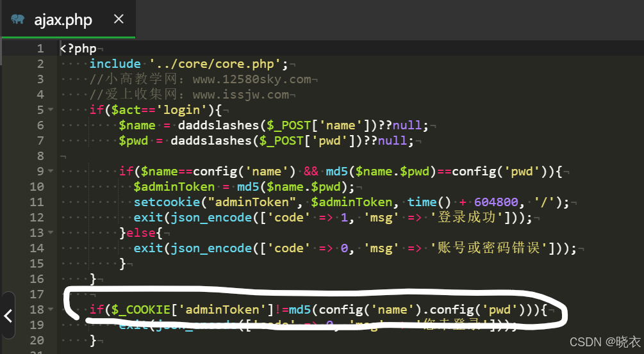Screen dimensions: 644x354
Task: Select line number 11 in the gutter
Action: coord(37,202)
